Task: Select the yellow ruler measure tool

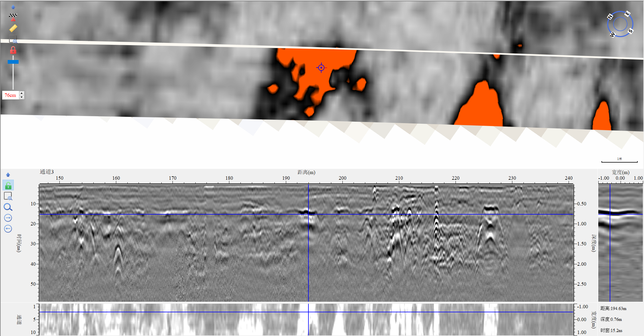Action: (x=13, y=28)
